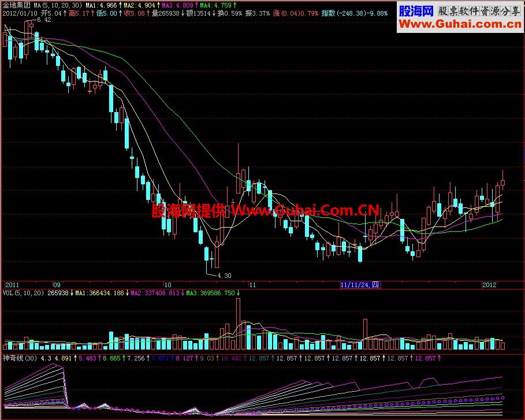Click the change 涨(0.04)0.79%
Viewport: 525px width, 420px height.
coord(296,13)
